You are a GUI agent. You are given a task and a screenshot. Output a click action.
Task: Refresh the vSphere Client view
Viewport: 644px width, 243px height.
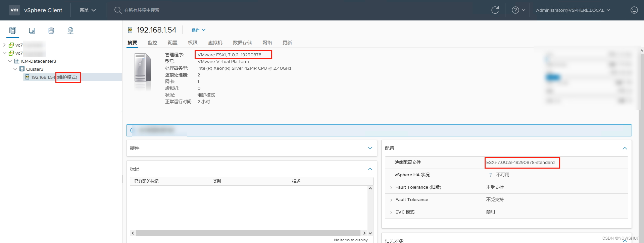[x=495, y=10]
